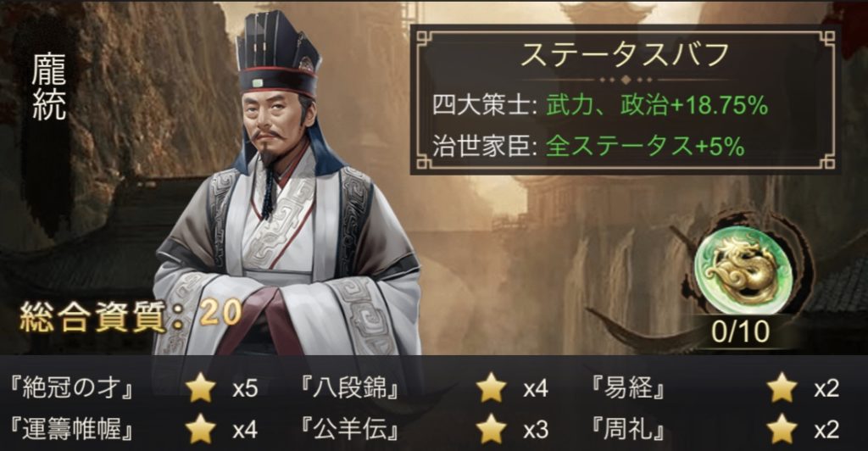Viewport: 868px width, 451px height.
Task: Tap the 0/10 progress counter
Action: click(740, 331)
